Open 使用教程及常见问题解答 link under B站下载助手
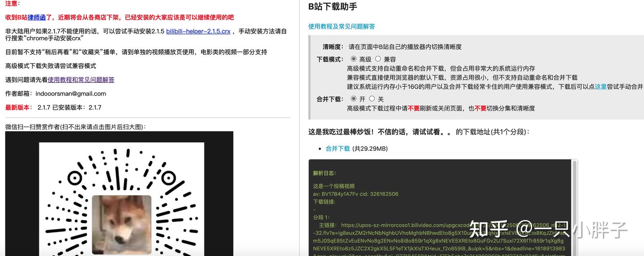Image resolution: width=644 pixels, height=256 pixels. click(x=342, y=26)
